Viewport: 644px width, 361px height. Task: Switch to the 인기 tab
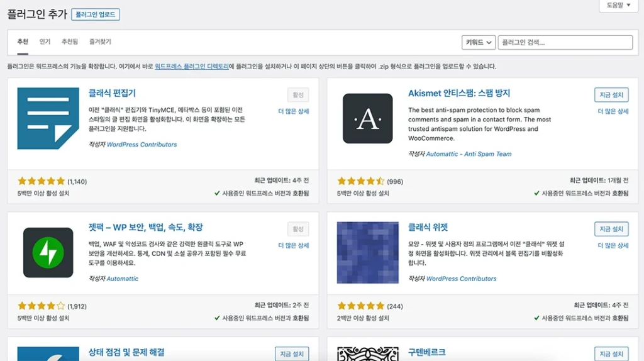[45, 42]
